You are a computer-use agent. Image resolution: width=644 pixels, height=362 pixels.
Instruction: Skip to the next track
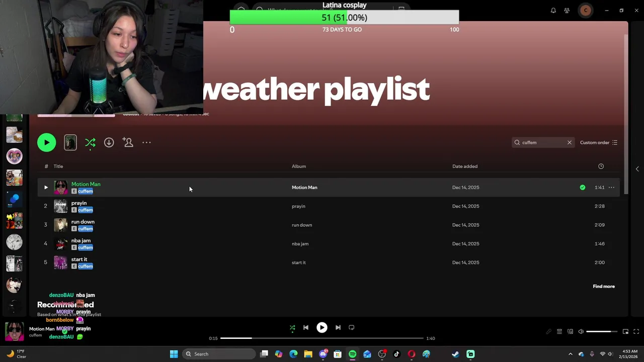tap(338, 327)
